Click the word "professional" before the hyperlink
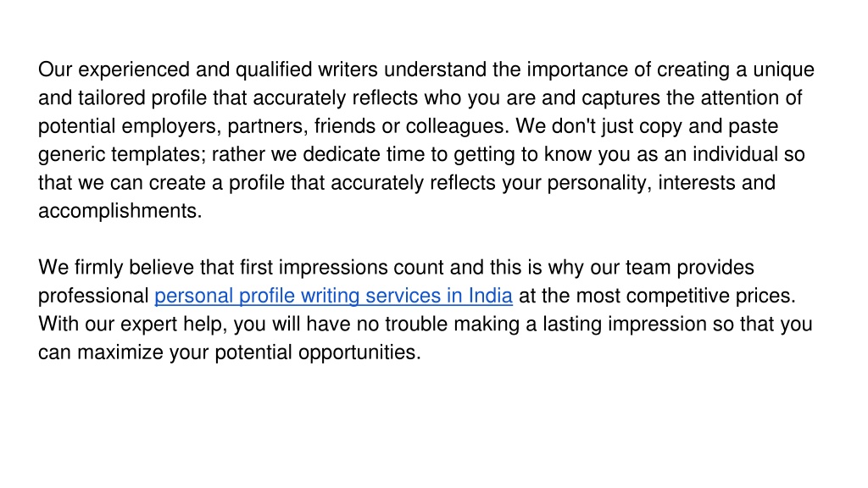This screenshot has height=488, width=868. click(93, 296)
